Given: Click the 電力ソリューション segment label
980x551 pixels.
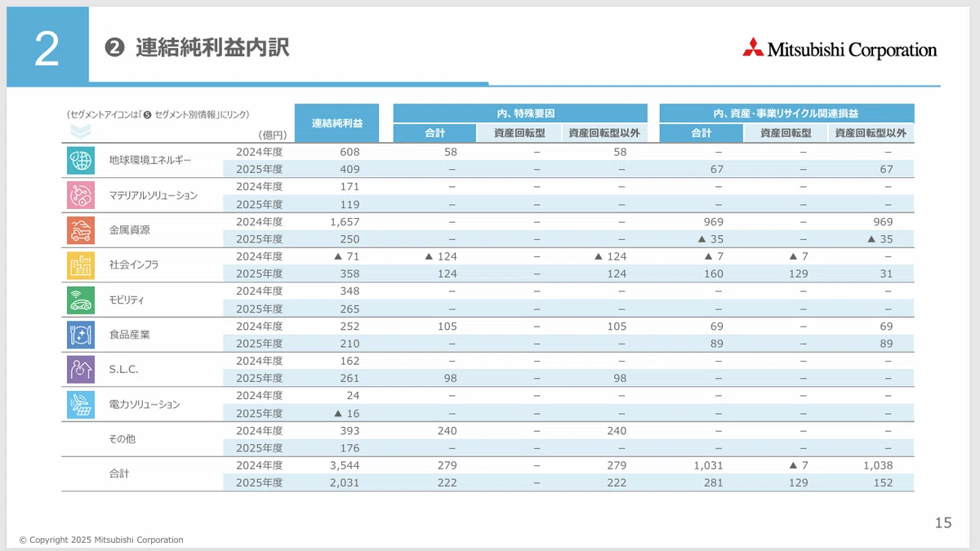Looking at the screenshot, I should [145, 405].
